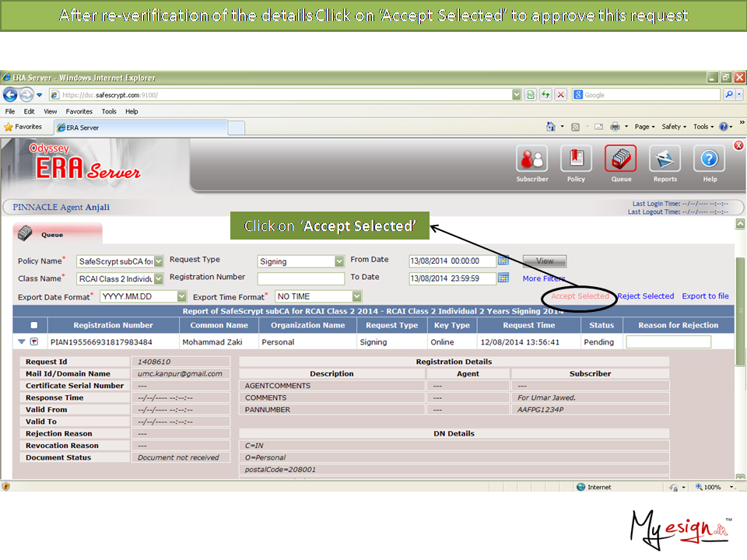Click the browser Back button
Viewport: 747px width, 560px height.
(11, 95)
